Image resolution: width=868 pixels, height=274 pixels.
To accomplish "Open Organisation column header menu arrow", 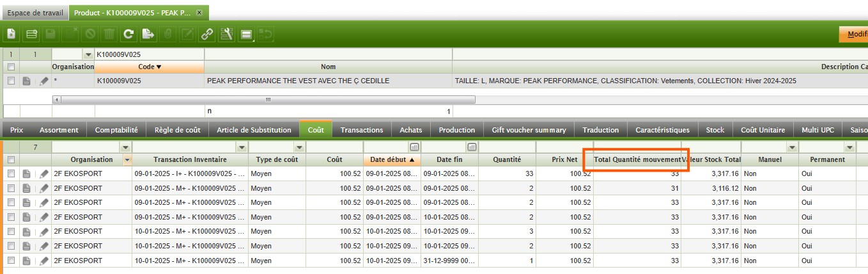I will tap(127, 159).
